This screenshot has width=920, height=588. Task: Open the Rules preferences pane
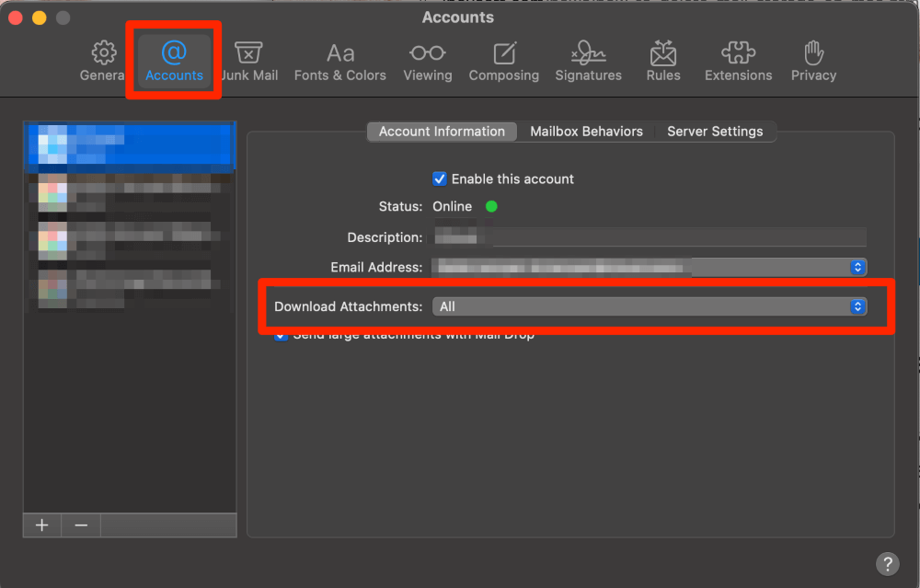point(662,62)
